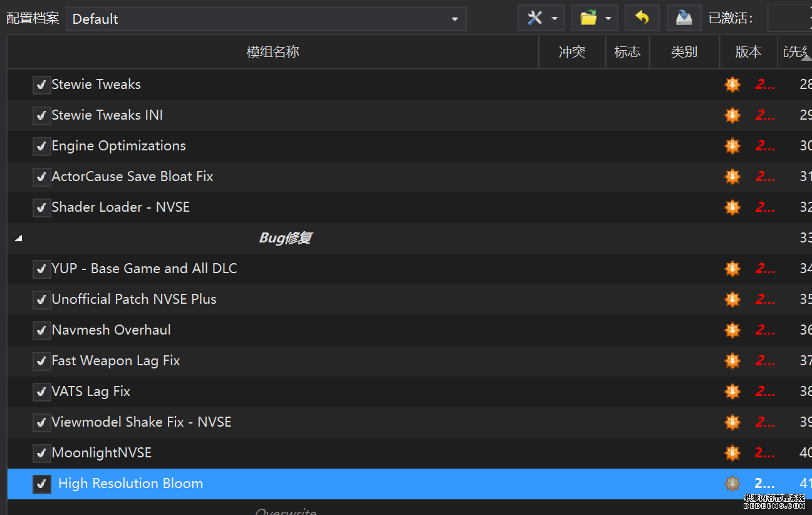Open the Default profile dropdown
The image size is (812, 515).
(266, 19)
